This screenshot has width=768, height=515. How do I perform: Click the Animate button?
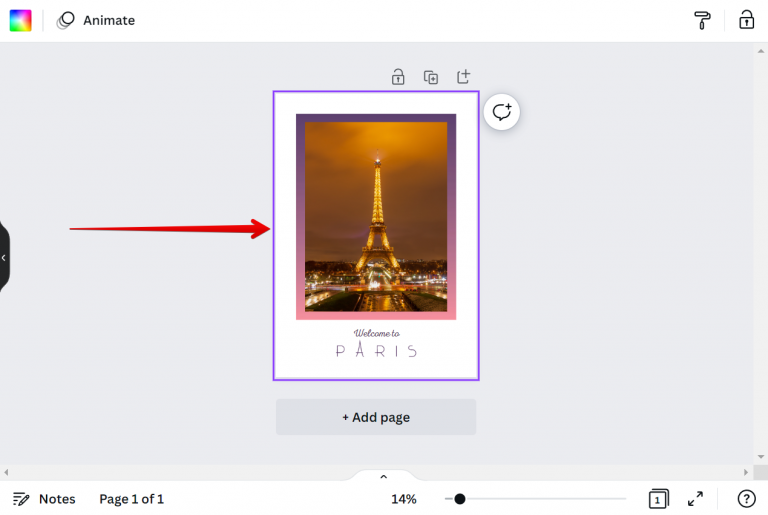[96, 20]
